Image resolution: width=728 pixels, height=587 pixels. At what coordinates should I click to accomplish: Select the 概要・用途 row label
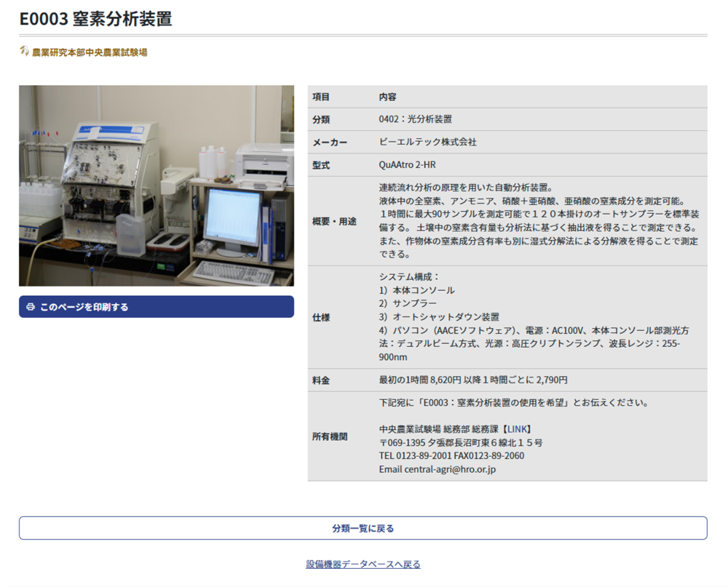pos(334,221)
